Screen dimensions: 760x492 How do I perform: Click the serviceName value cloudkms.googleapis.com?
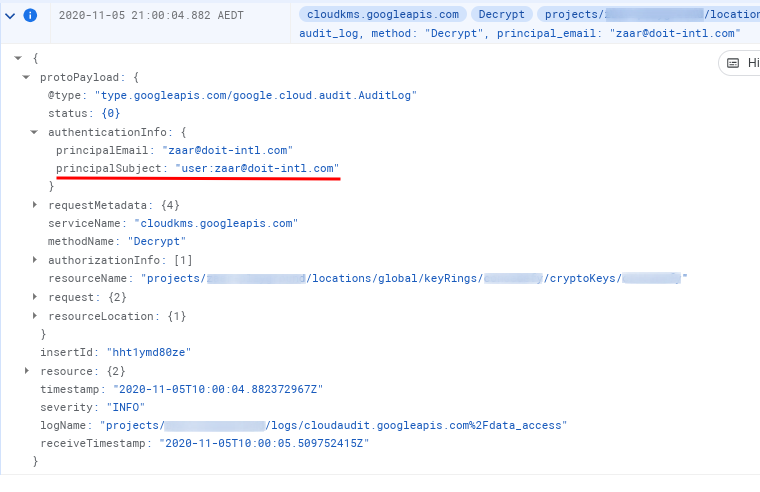(212, 223)
